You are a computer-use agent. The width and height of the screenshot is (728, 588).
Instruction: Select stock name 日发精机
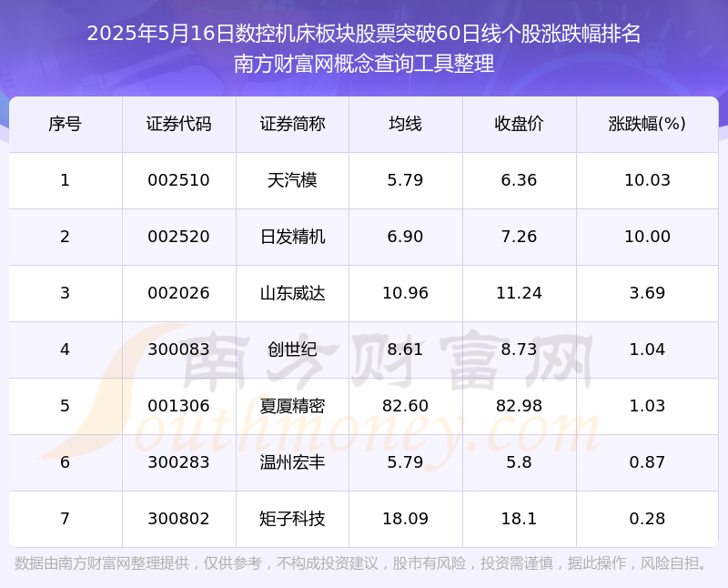292,237
